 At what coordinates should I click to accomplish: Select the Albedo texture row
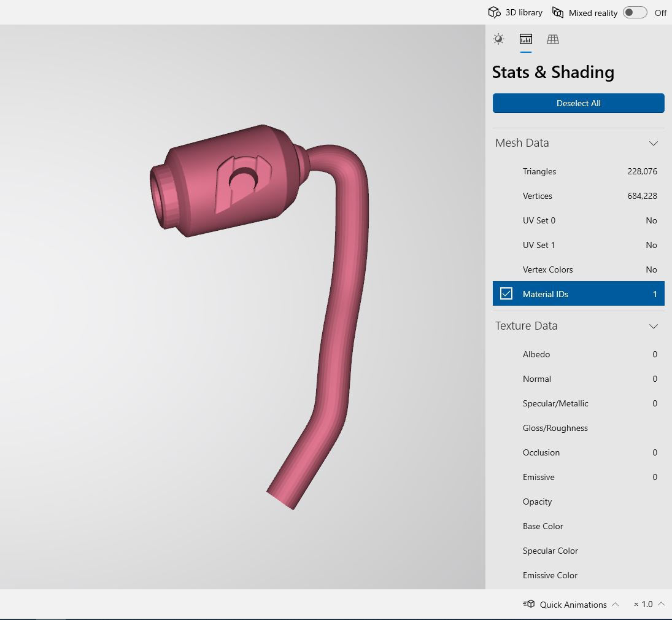pyautogui.click(x=579, y=354)
